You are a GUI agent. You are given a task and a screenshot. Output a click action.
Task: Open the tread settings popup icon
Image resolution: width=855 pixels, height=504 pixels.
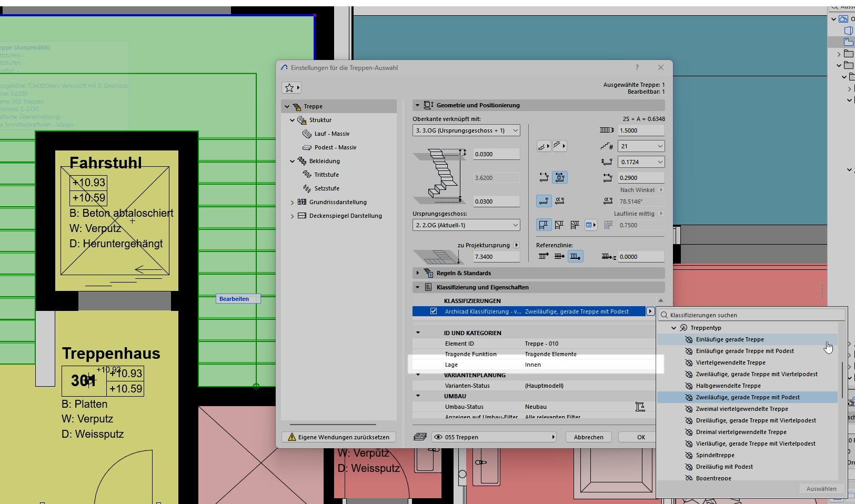tap(544, 146)
